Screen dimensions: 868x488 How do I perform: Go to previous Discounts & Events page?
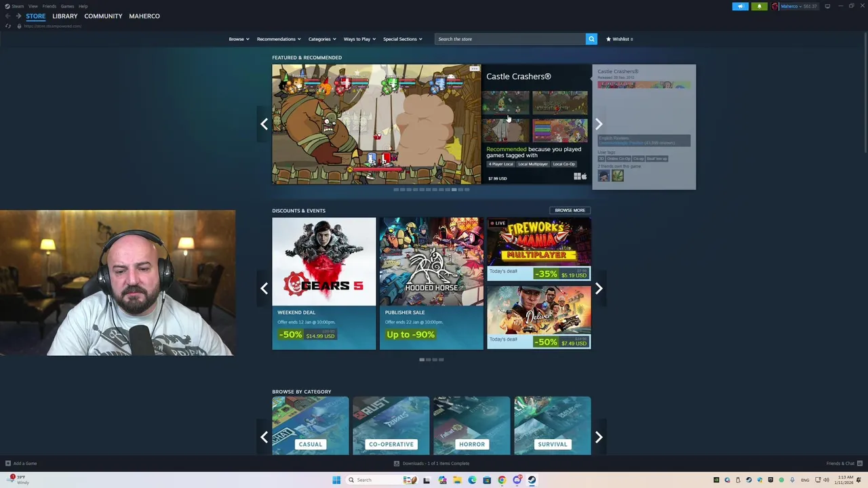point(264,289)
